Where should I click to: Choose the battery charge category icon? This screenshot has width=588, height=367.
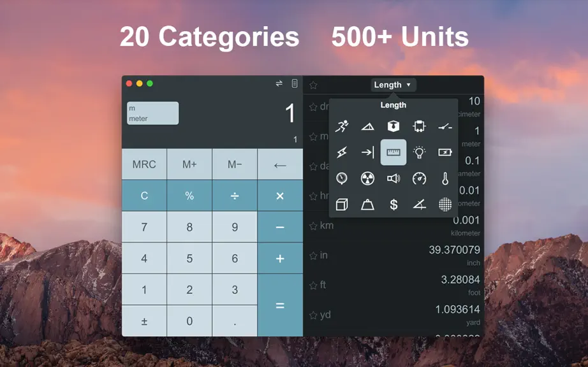click(445, 152)
